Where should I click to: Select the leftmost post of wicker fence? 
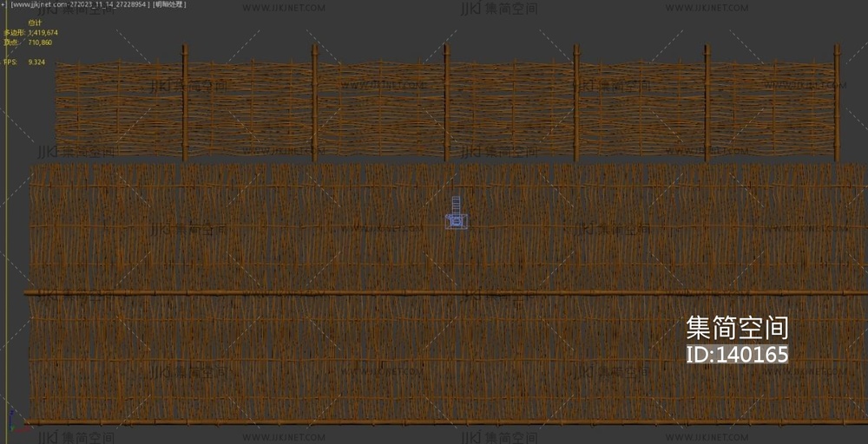pyautogui.click(x=184, y=104)
